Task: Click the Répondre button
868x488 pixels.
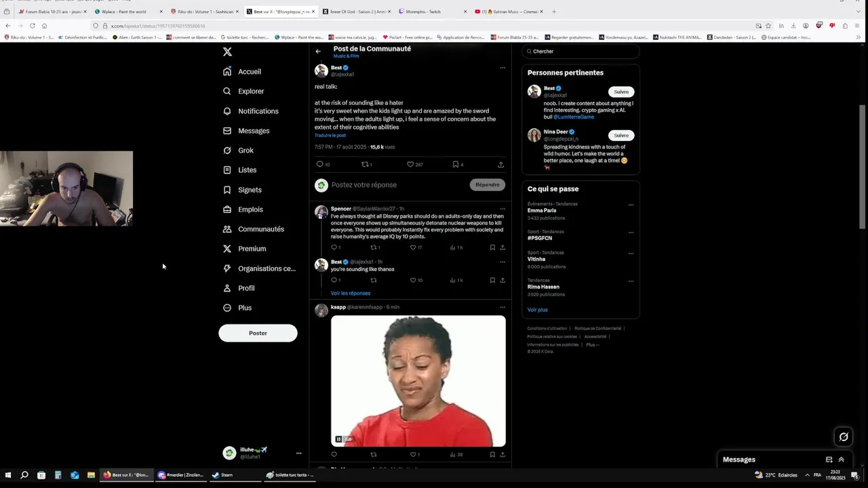Action: pos(488,184)
